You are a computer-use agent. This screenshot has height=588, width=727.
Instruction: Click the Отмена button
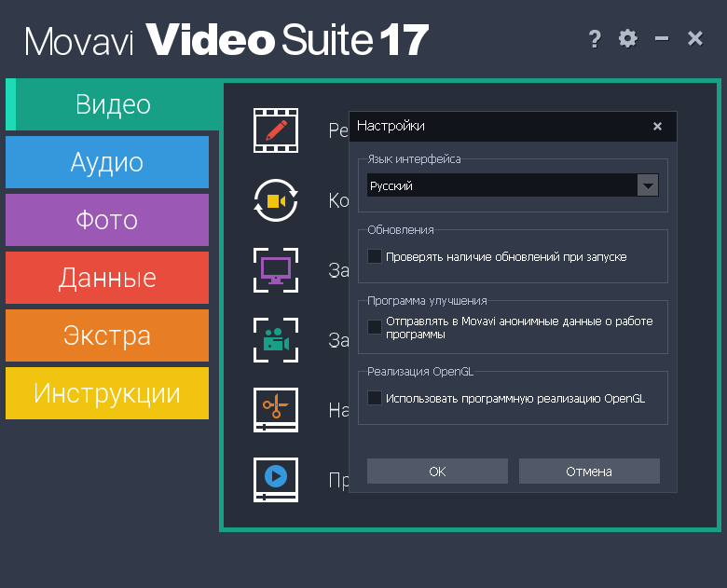click(589, 472)
